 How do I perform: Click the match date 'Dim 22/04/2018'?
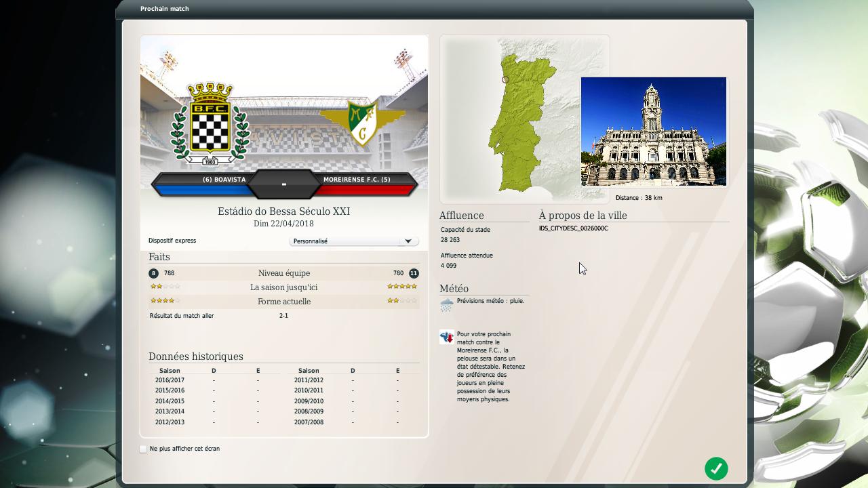283,224
